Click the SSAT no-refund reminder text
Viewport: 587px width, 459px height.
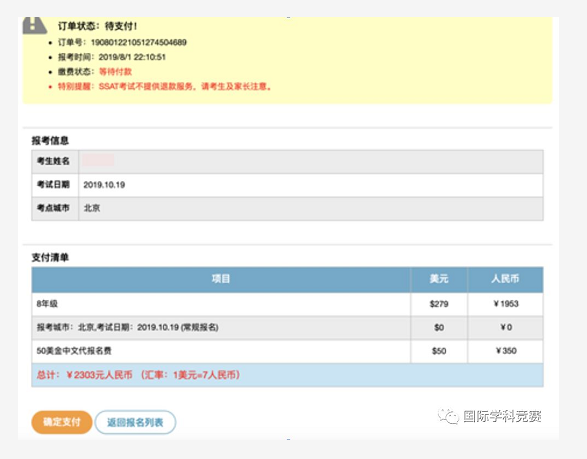[165, 86]
